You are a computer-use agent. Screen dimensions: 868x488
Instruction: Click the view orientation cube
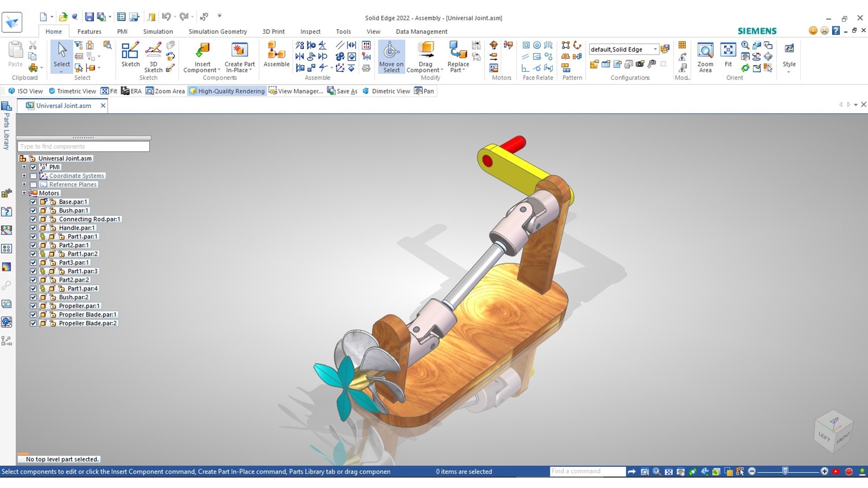[x=834, y=432]
